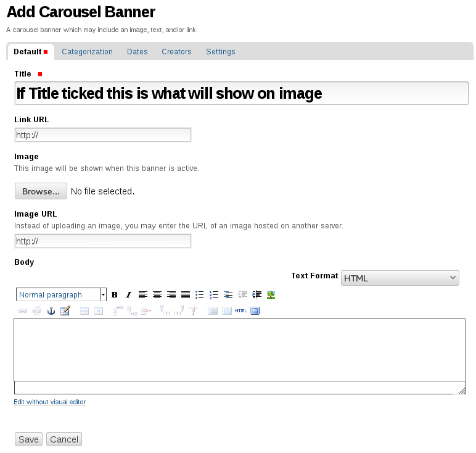Insert numbered ordered list

point(214,295)
